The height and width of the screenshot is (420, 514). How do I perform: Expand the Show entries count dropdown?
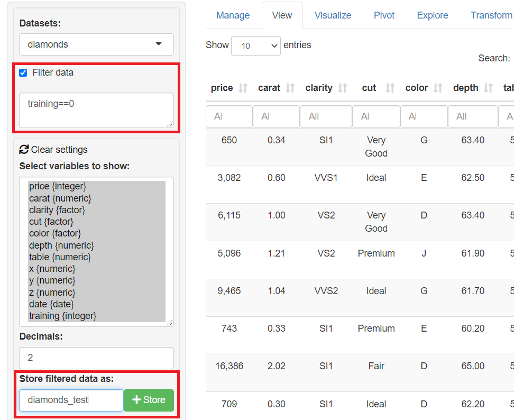pyautogui.click(x=256, y=45)
